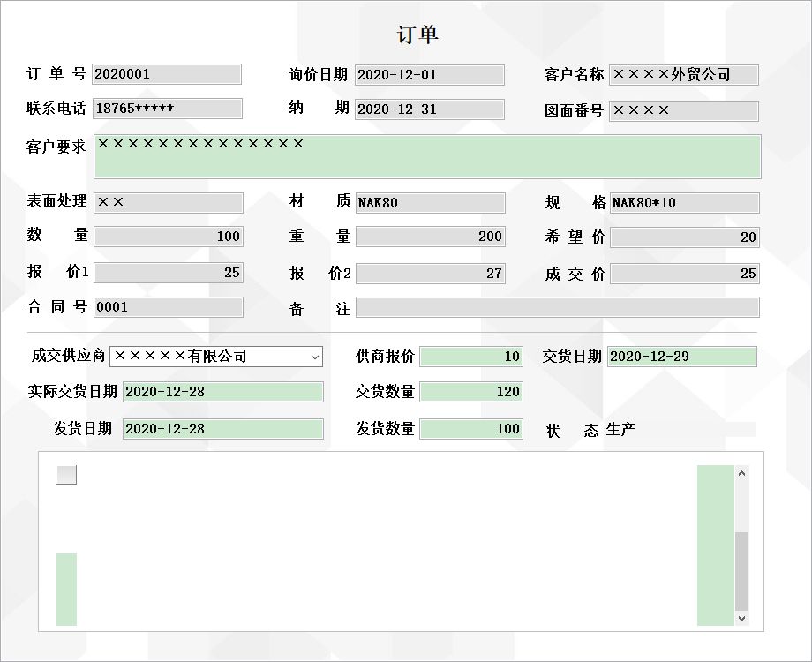The width and height of the screenshot is (812, 662).
Task: Click the 图面番号 input field
Action: pos(684,110)
